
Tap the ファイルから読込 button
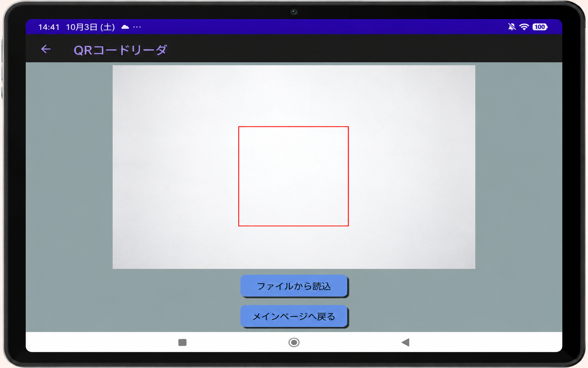tap(294, 286)
